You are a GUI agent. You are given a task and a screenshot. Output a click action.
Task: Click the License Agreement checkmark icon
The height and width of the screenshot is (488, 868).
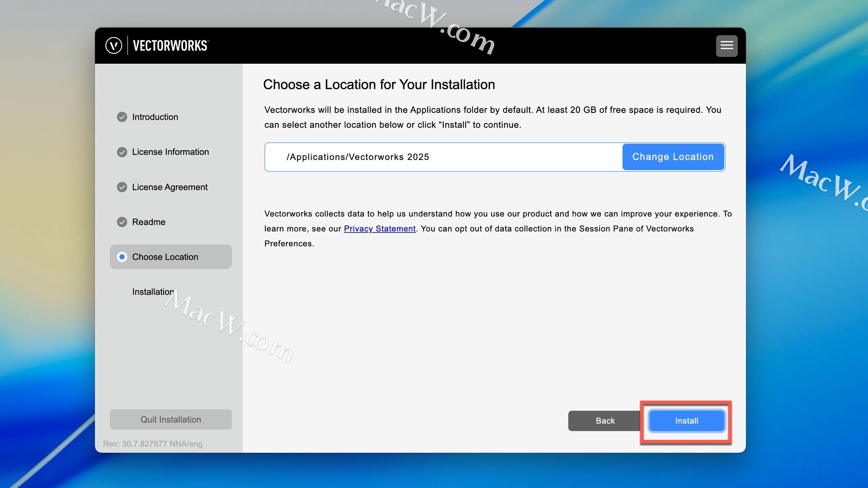pos(122,187)
